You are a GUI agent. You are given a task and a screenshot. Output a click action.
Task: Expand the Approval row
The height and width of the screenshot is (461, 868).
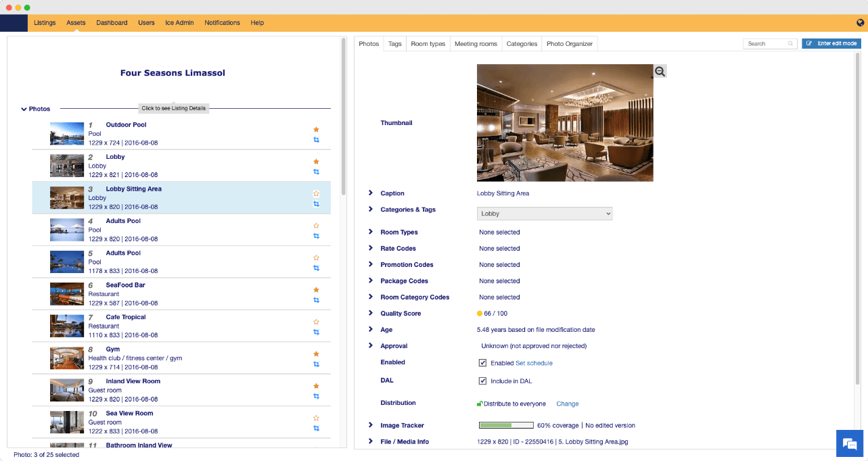pos(371,345)
